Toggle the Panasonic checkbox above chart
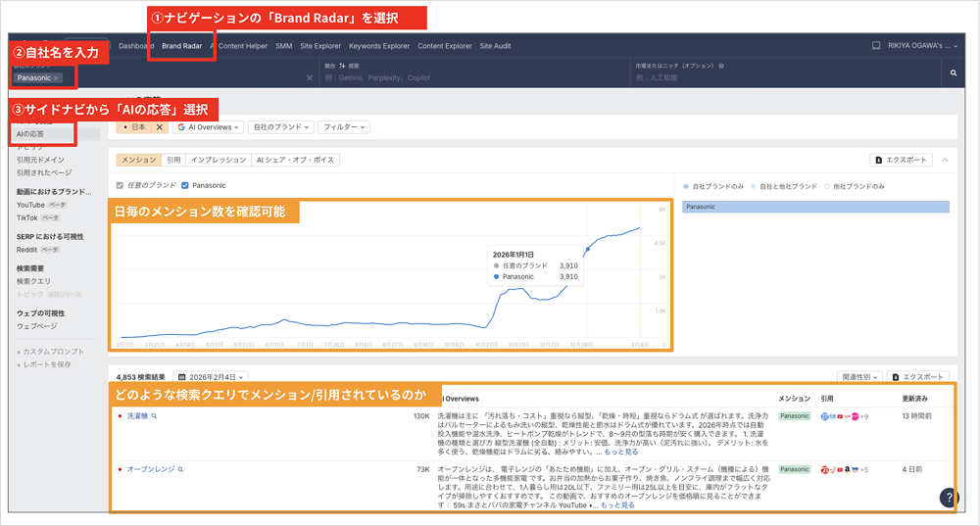Image resolution: width=980 pixels, height=526 pixels. (x=185, y=185)
